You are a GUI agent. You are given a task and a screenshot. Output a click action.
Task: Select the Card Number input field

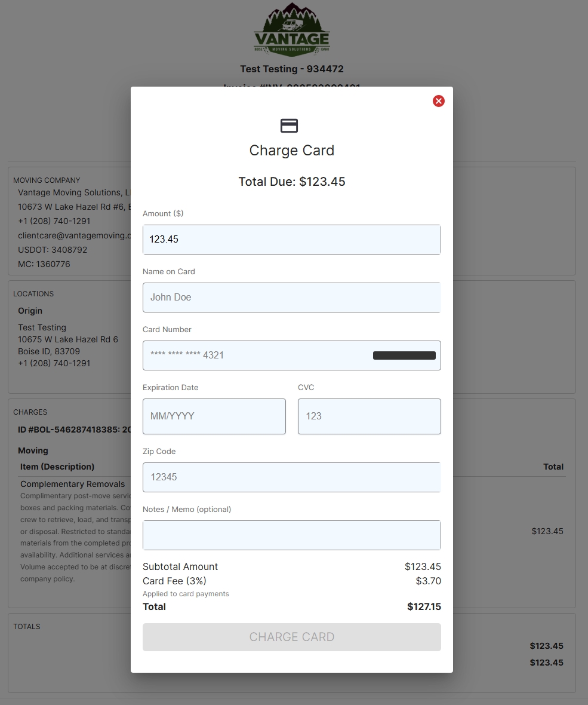(291, 355)
